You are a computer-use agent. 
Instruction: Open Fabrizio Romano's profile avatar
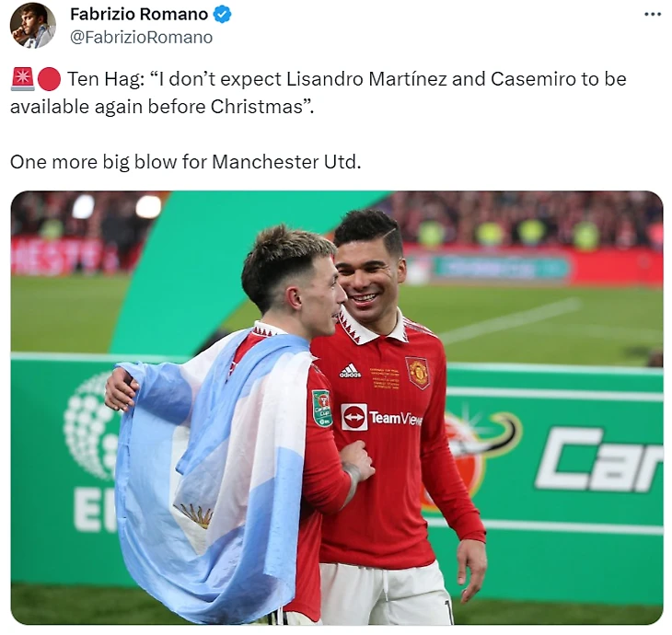coord(33,26)
